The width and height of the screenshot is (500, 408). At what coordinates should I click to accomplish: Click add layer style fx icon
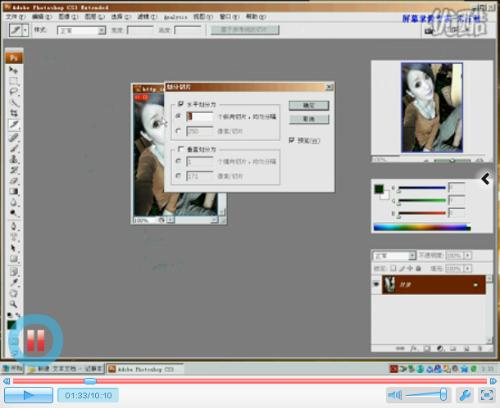tap(414, 348)
